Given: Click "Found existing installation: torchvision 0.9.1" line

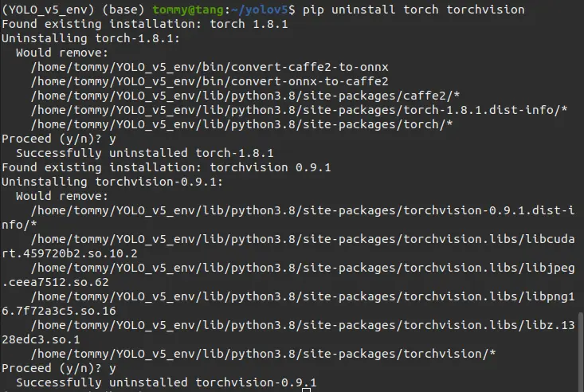Looking at the screenshot, I should [x=166, y=167].
